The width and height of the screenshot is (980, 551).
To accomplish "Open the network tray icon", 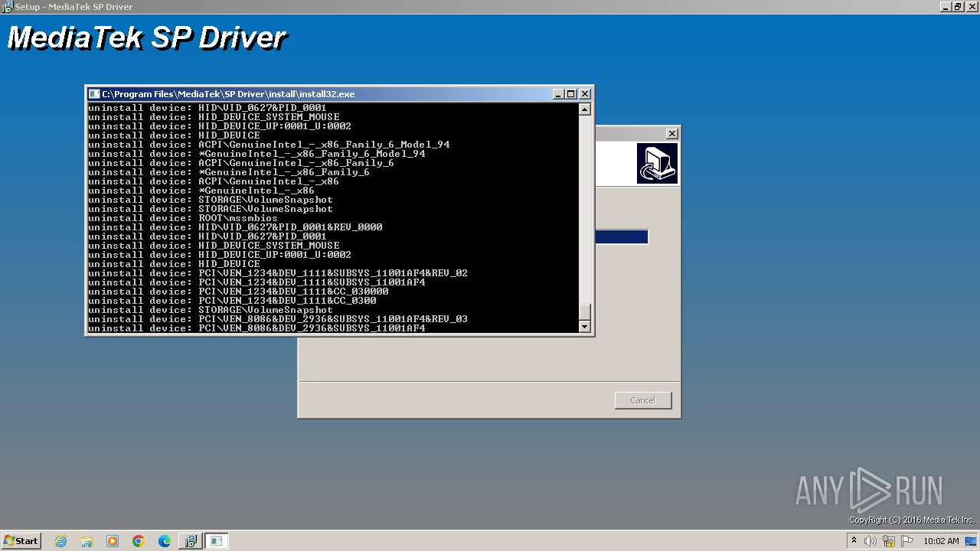I will pyautogui.click(x=889, y=541).
